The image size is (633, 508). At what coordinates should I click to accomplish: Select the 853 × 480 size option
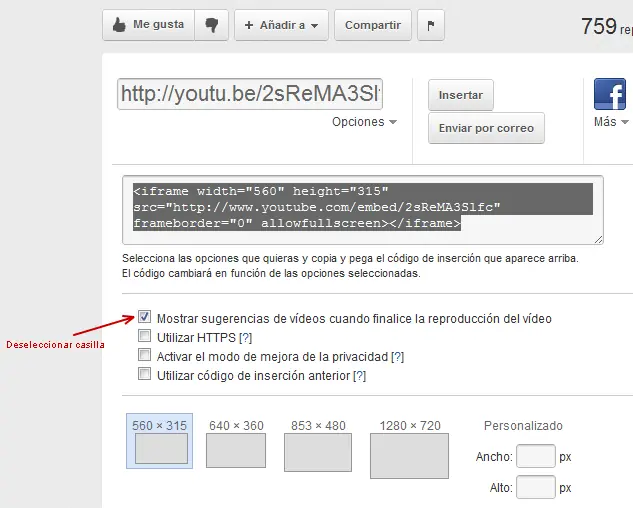318,445
